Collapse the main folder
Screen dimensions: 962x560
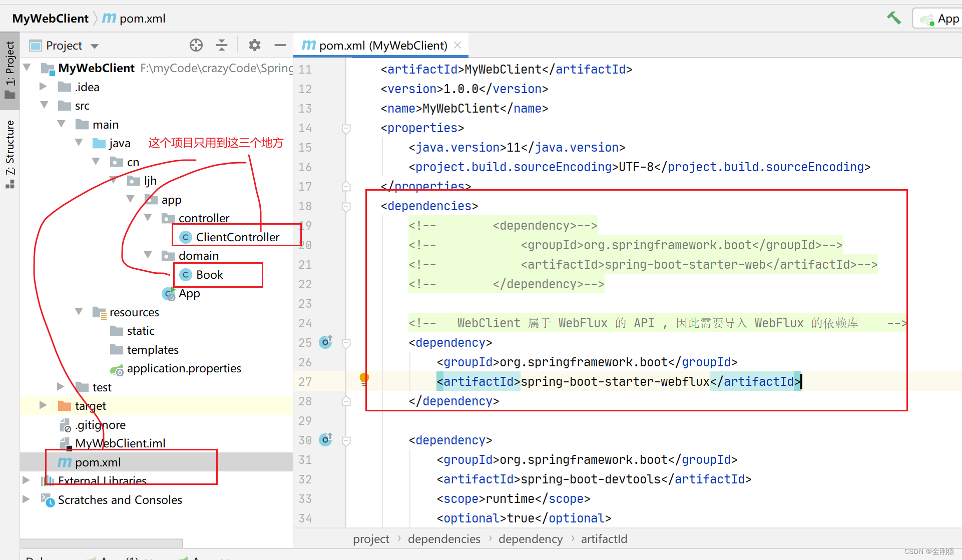click(x=62, y=124)
